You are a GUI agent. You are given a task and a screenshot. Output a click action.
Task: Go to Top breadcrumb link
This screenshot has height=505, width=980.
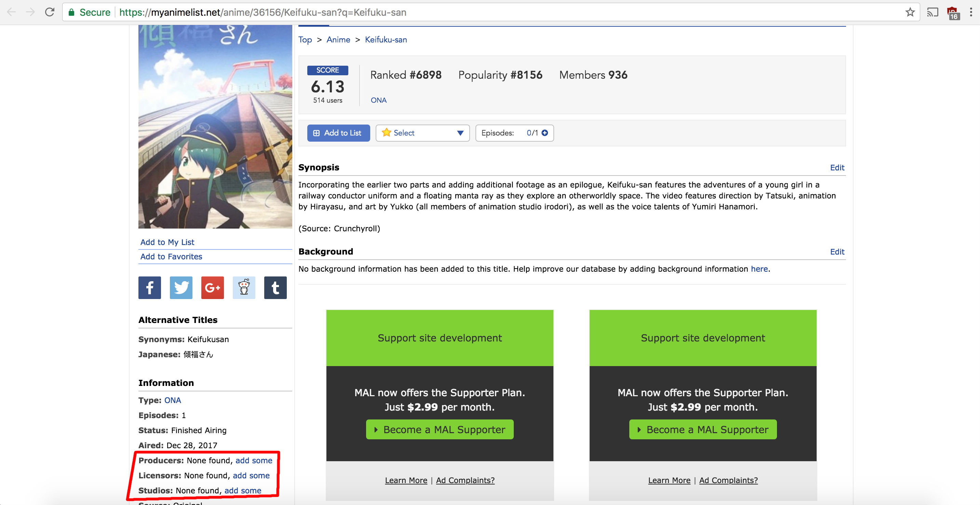tap(305, 40)
